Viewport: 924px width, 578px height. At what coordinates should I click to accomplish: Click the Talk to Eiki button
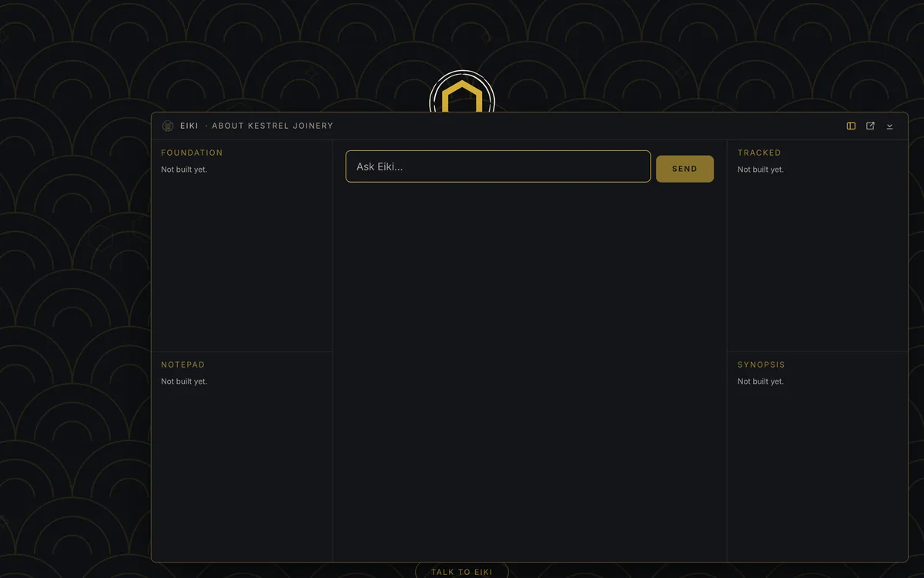pyautogui.click(x=462, y=571)
